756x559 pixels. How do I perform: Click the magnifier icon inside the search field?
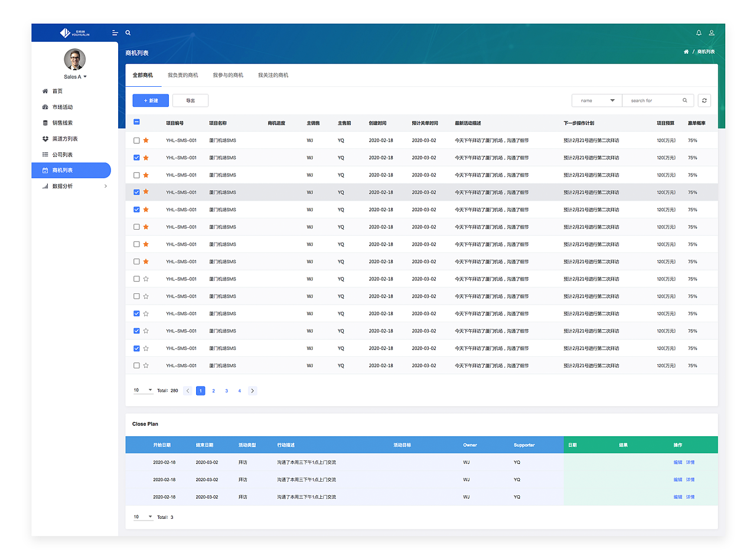point(685,100)
